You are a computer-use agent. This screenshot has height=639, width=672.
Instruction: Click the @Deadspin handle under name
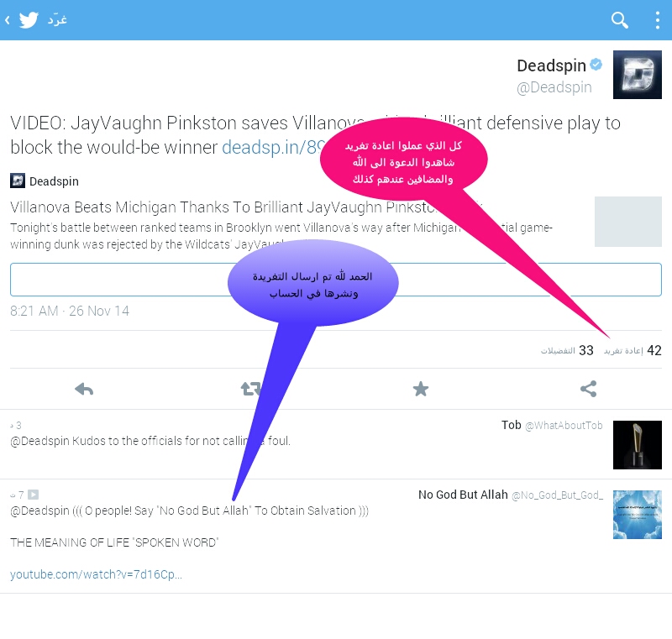(x=554, y=87)
